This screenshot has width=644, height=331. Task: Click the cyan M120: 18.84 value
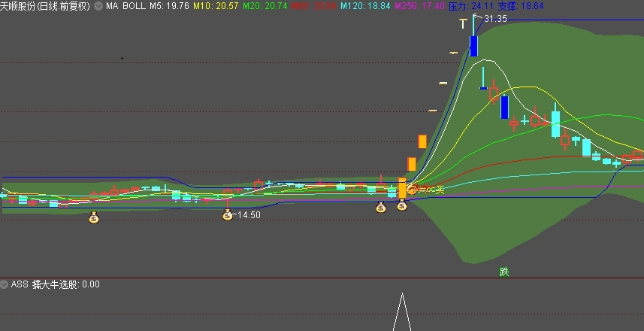coord(365,6)
